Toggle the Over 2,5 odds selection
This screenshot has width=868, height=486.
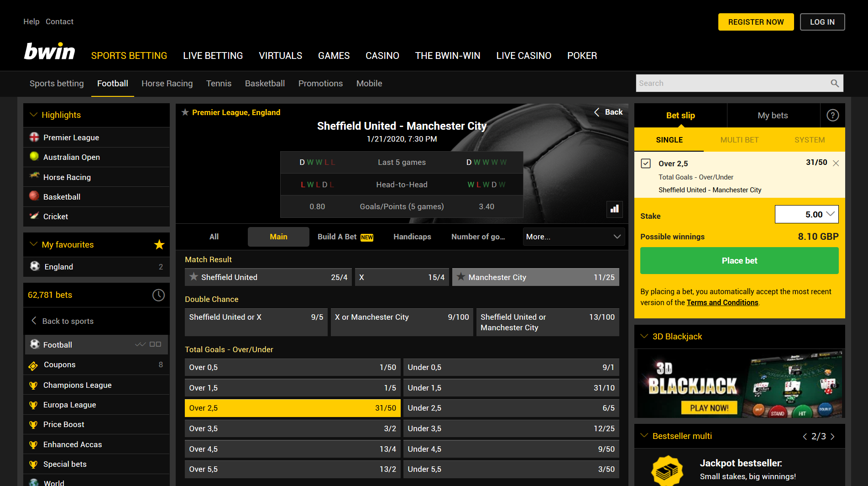[293, 408]
